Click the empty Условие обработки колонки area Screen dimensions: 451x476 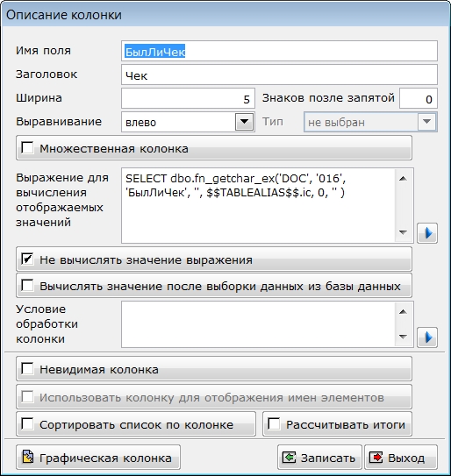258,324
